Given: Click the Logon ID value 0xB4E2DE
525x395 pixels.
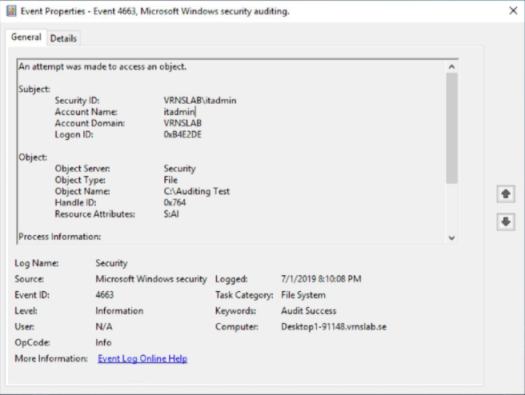Looking at the screenshot, I should (182, 135).
